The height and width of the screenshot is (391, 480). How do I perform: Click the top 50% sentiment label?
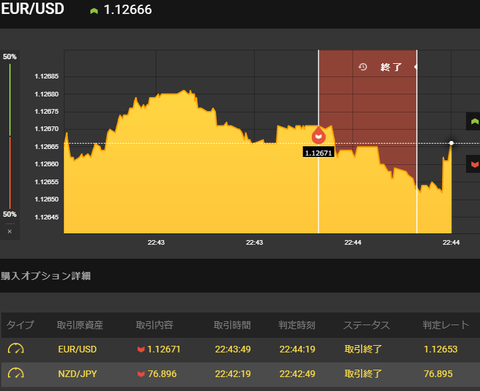coord(10,57)
